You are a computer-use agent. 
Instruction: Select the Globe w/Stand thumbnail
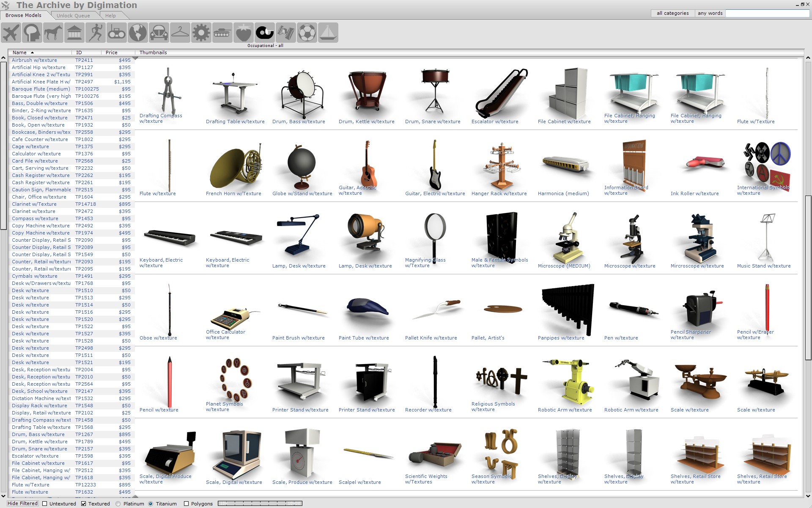[x=302, y=167]
